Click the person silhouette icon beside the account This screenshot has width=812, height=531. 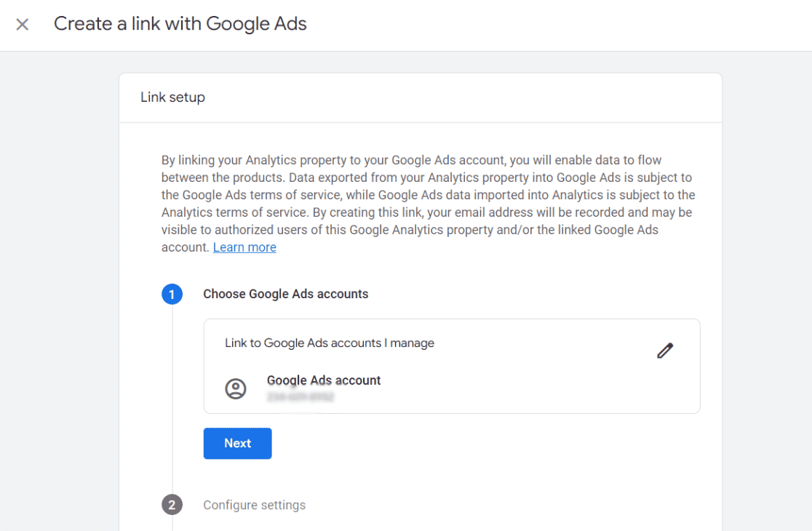click(234, 388)
